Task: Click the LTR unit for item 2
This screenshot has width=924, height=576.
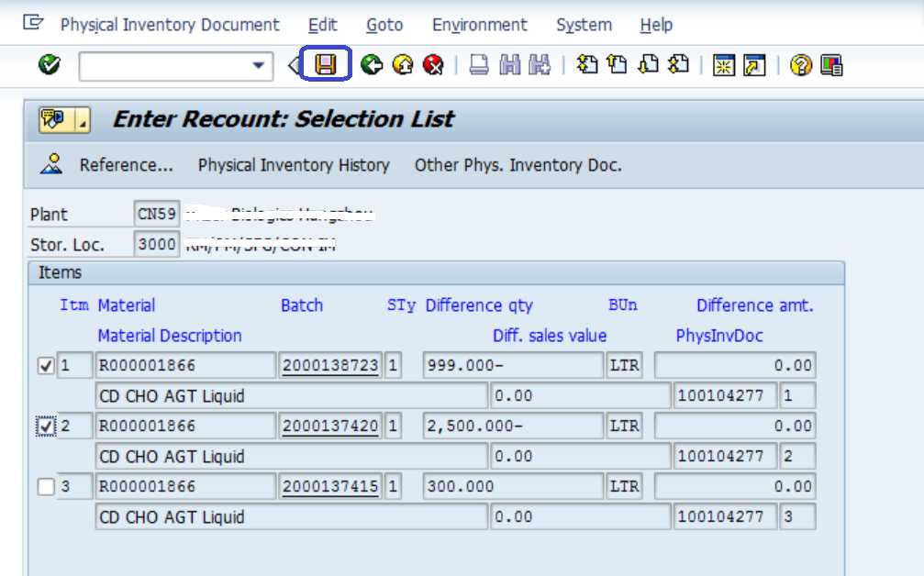Action: (624, 426)
